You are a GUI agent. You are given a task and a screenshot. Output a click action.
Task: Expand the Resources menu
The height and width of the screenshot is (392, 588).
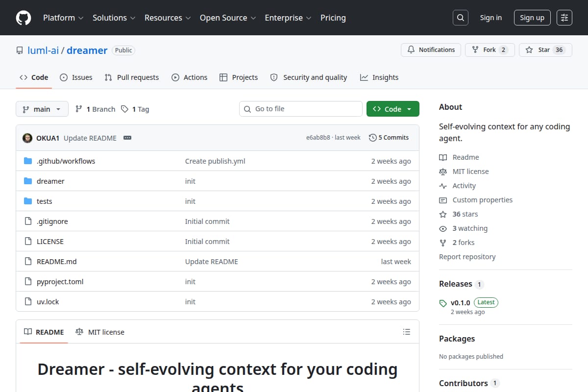pos(167,18)
